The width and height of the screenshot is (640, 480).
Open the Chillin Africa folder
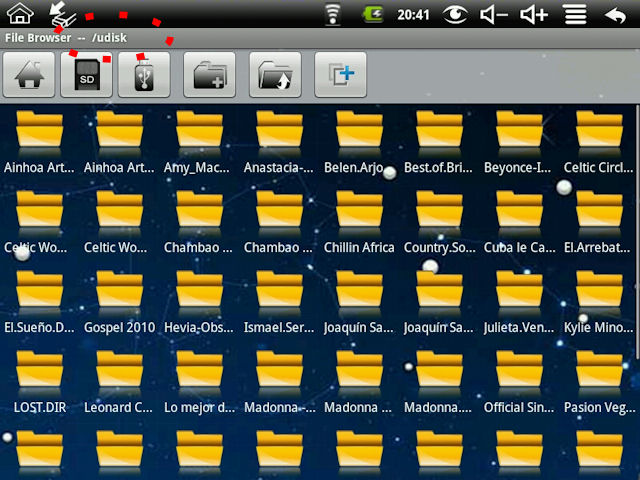[x=360, y=222]
